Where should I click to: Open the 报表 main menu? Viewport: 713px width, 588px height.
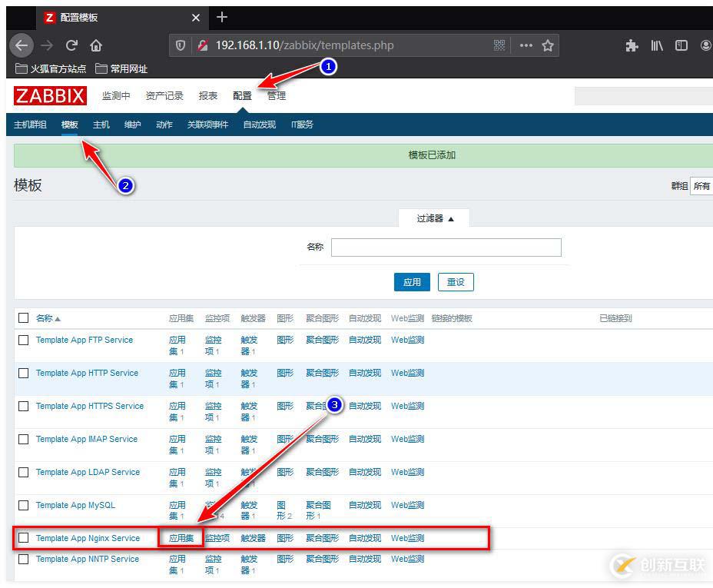(207, 95)
